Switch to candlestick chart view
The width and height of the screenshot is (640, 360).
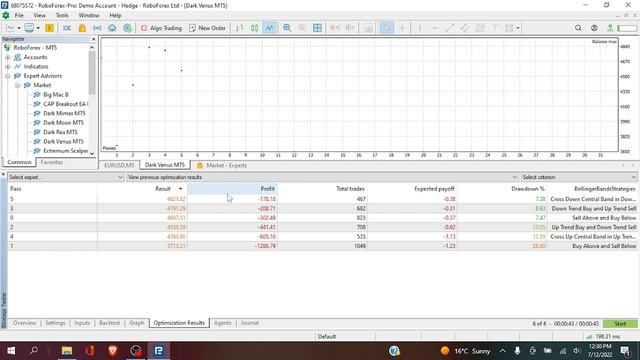(254, 28)
